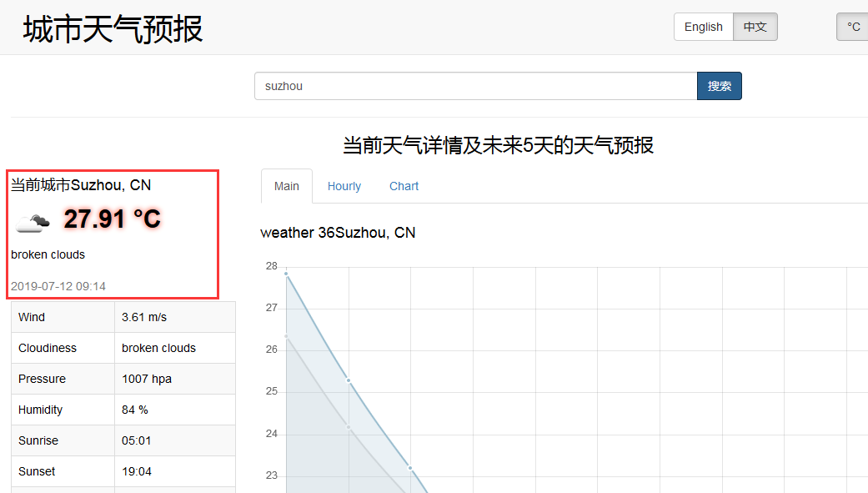Select the Sunrise time 05:01
The height and width of the screenshot is (493, 868).
[136, 440]
